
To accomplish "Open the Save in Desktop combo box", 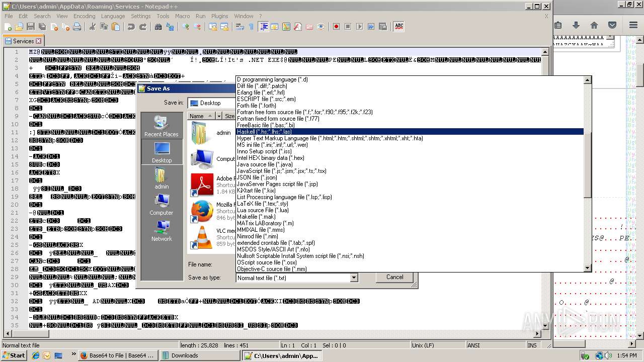I will coord(212,103).
